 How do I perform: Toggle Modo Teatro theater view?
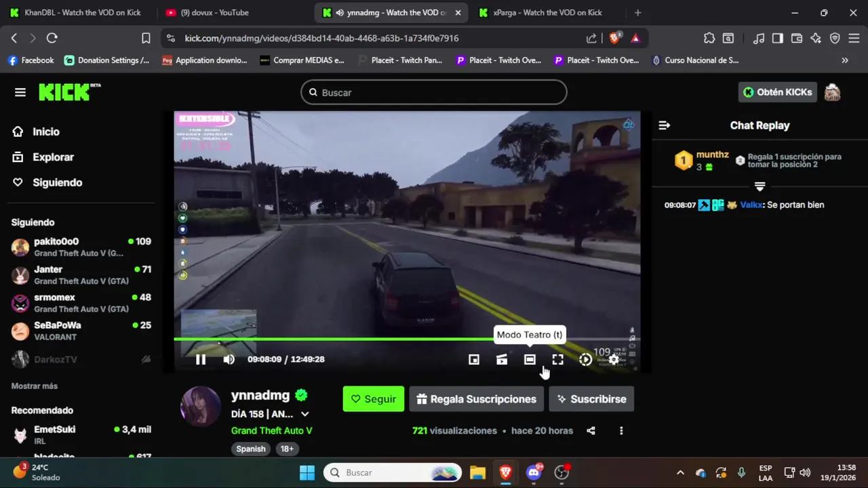pyautogui.click(x=530, y=360)
